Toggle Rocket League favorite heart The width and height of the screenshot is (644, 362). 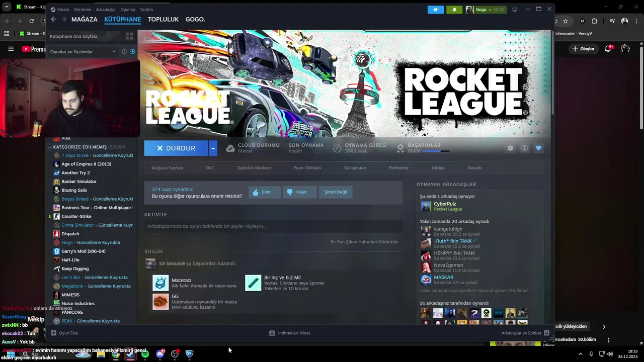(538, 148)
